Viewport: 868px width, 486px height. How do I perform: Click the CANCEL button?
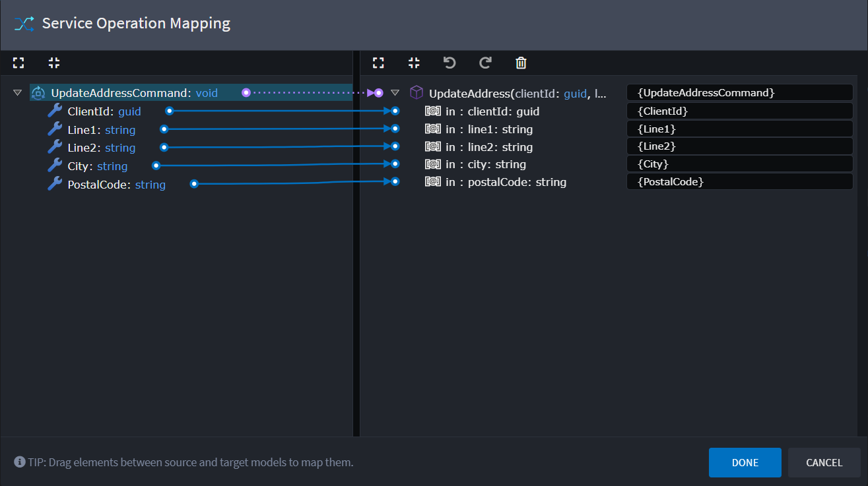824,463
